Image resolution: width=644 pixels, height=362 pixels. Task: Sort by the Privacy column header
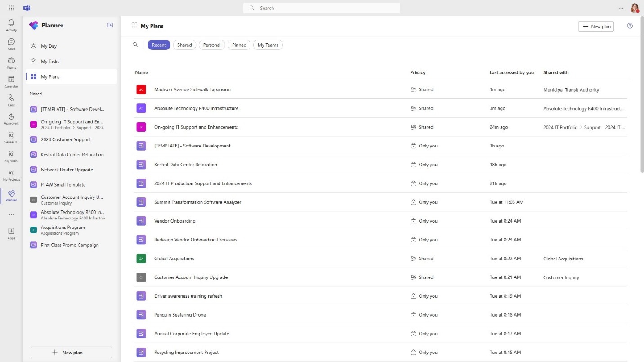tap(417, 72)
